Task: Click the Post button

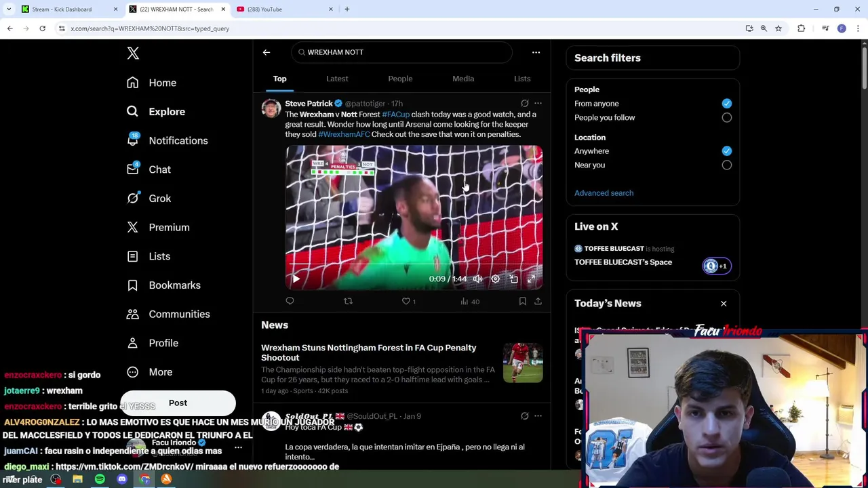Action: 178,403
